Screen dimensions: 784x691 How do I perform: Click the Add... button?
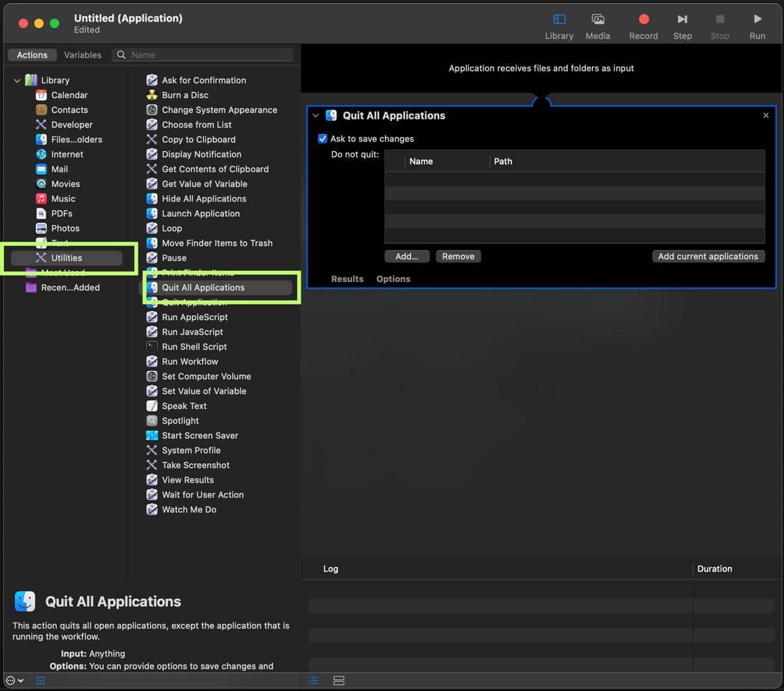coord(406,257)
